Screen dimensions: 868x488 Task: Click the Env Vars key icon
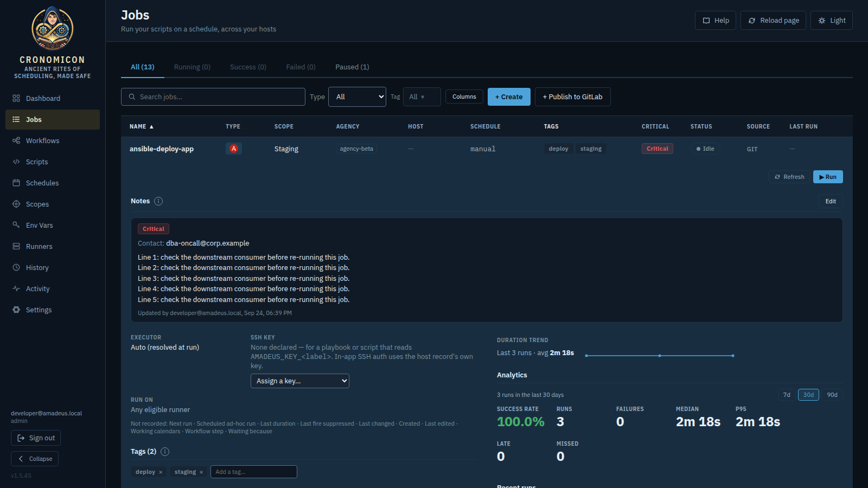coord(16,225)
